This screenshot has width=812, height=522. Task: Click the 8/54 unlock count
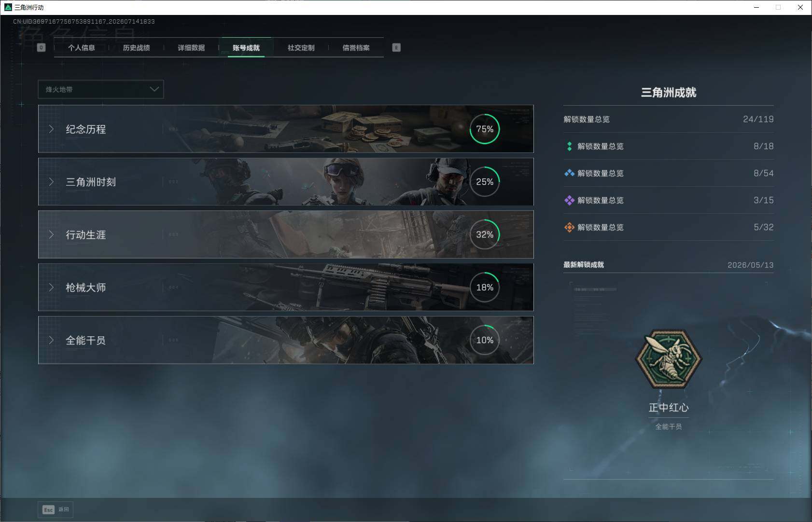click(763, 173)
